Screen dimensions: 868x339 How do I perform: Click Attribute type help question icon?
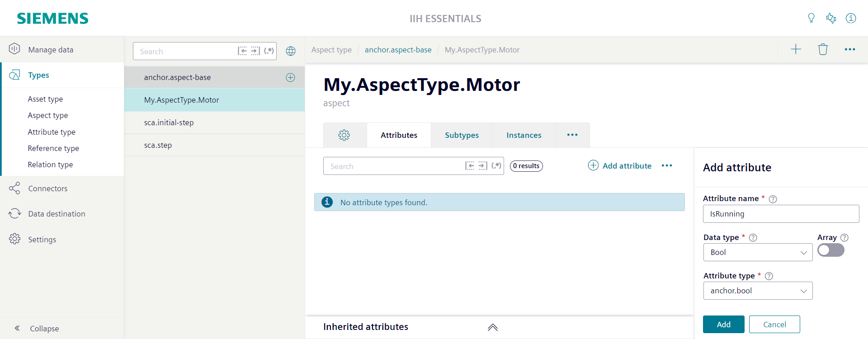click(769, 276)
